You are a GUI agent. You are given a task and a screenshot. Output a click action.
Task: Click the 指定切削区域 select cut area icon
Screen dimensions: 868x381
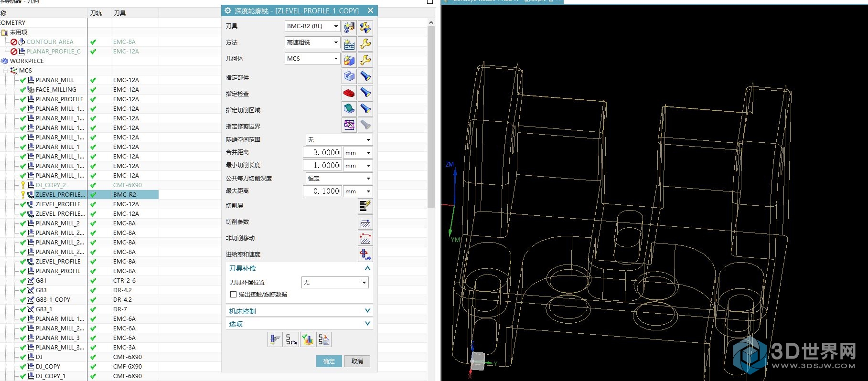(x=349, y=109)
